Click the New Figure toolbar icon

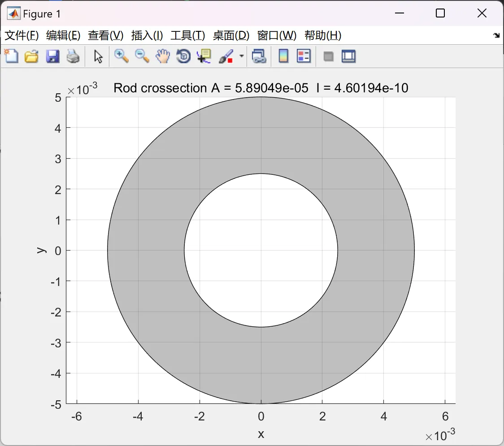12,56
